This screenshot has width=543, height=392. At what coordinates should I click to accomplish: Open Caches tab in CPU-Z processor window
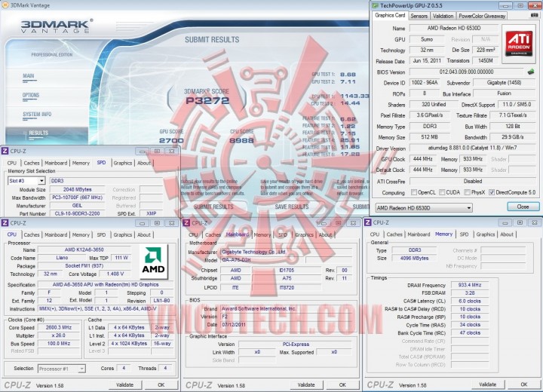click(32, 234)
